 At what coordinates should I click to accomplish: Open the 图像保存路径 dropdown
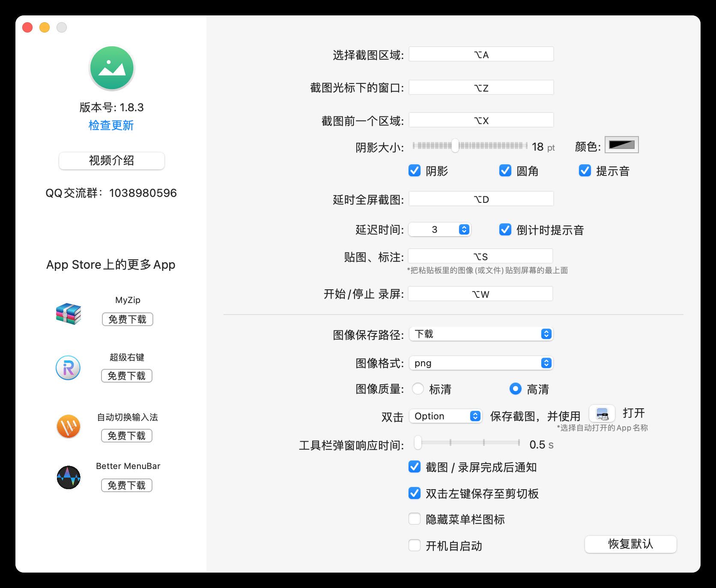click(x=481, y=334)
